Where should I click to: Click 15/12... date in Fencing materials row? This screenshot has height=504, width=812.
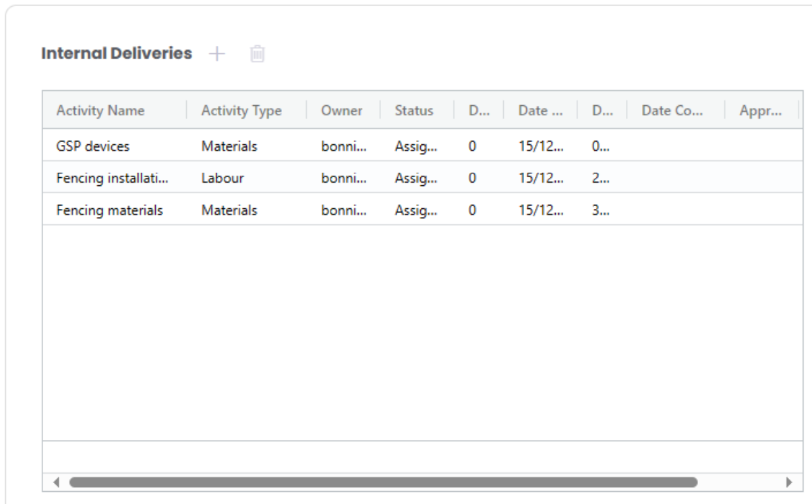pos(540,209)
